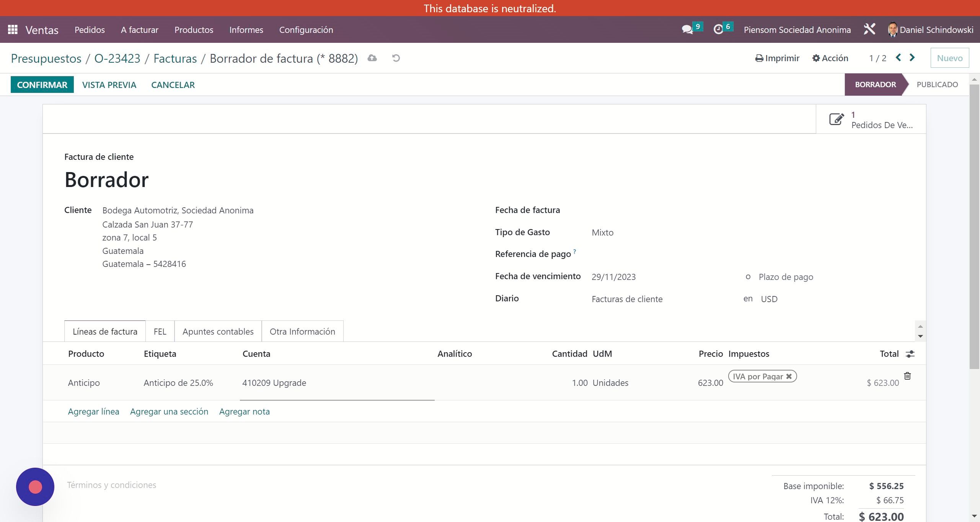Open the Imprimir dropdown
This screenshot has height=522, width=980.
click(777, 58)
